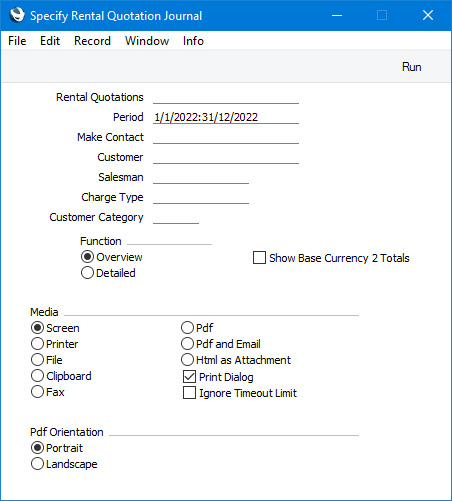
Task: Open the File menu
Action: click(x=17, y=41)
